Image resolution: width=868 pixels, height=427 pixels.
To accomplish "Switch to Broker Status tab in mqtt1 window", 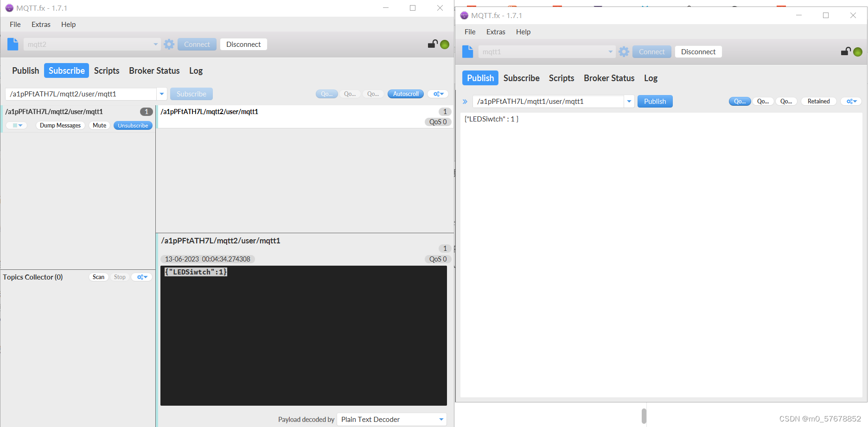I will coord(609,78).
